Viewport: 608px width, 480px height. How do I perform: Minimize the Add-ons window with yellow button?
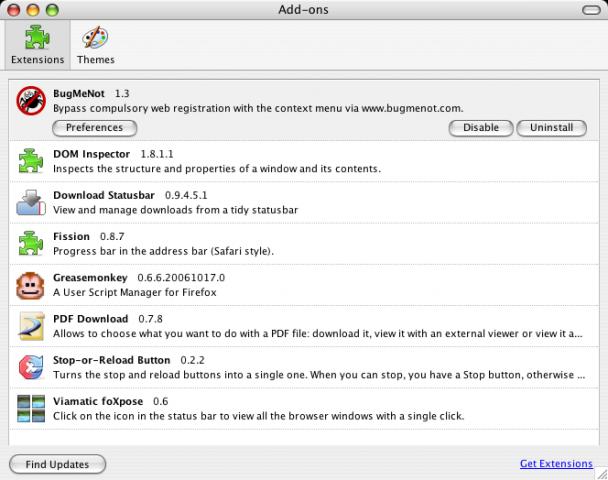[33, 10]
